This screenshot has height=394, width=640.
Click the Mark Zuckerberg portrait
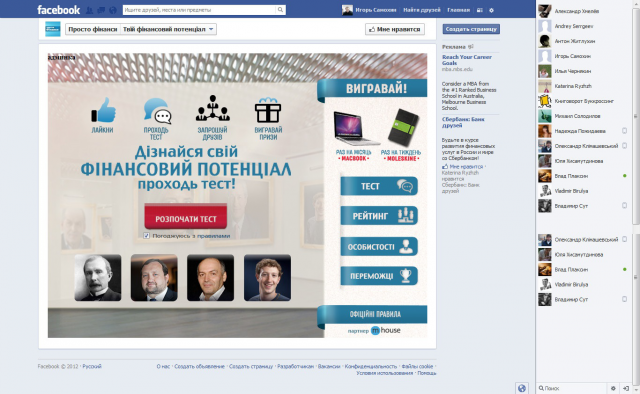click(267, 278)
